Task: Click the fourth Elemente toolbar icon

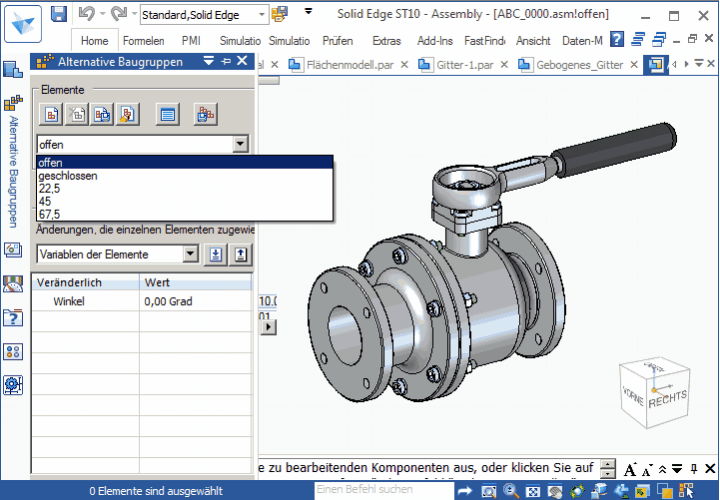Action: tap(127, 114)
